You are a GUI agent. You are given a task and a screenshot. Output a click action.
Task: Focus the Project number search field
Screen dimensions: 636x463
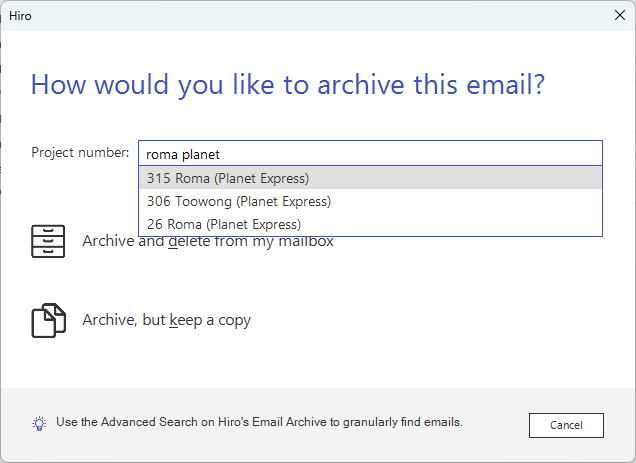(400, 154)
